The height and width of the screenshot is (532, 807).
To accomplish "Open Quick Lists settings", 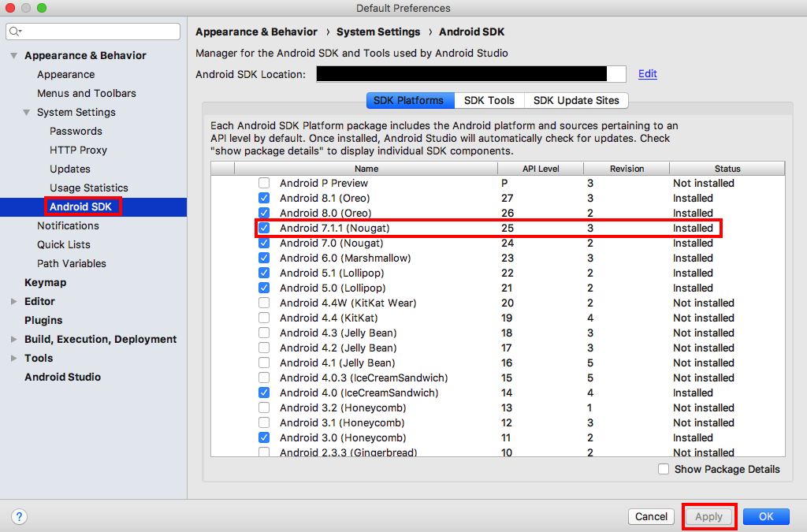I will [64, 244].
